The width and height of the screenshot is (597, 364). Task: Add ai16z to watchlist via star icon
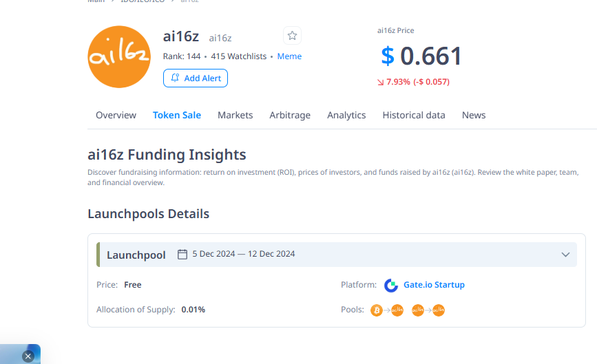(293, 36)
